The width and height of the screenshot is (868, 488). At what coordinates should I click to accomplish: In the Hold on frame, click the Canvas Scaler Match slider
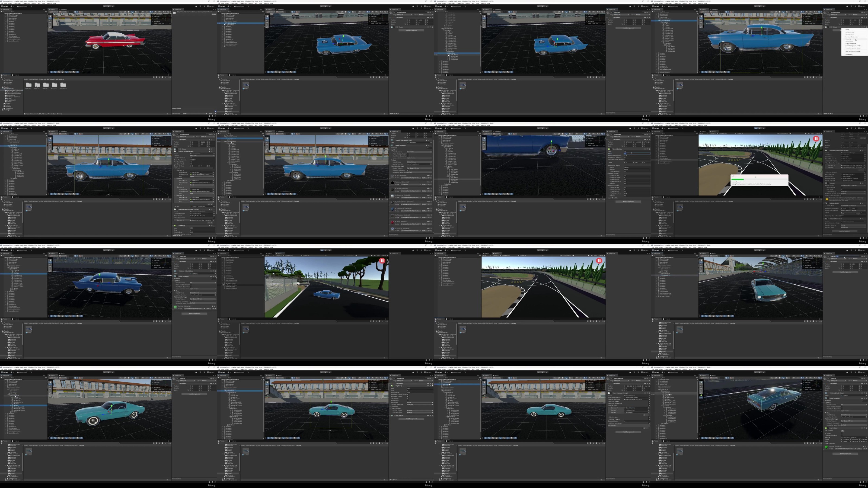tap(850, 213)
